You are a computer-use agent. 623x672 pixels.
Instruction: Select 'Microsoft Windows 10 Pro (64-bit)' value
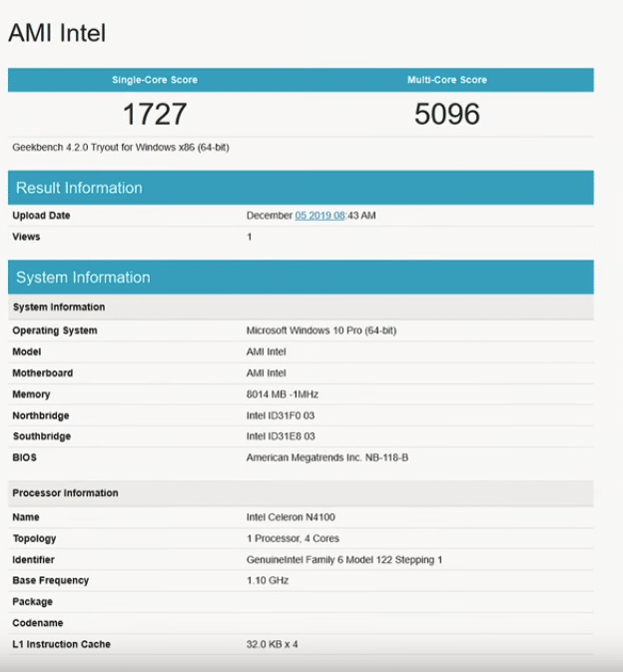(x=321, y=331)
